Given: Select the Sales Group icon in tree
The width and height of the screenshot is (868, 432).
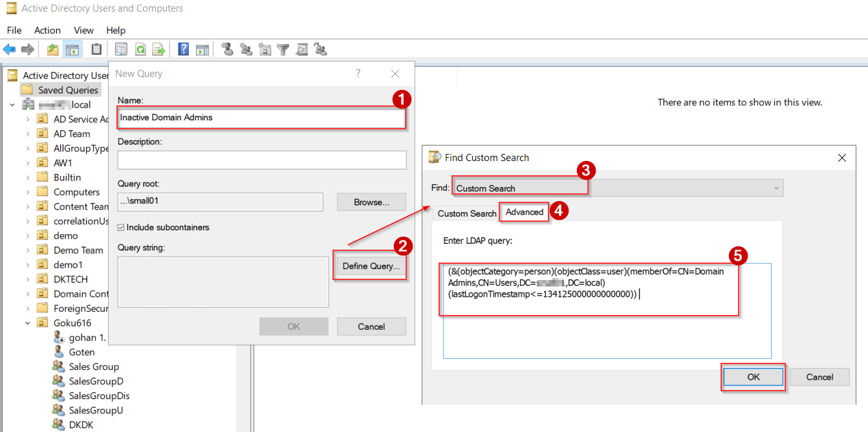Looking at the screenshot, I should 59,367.
